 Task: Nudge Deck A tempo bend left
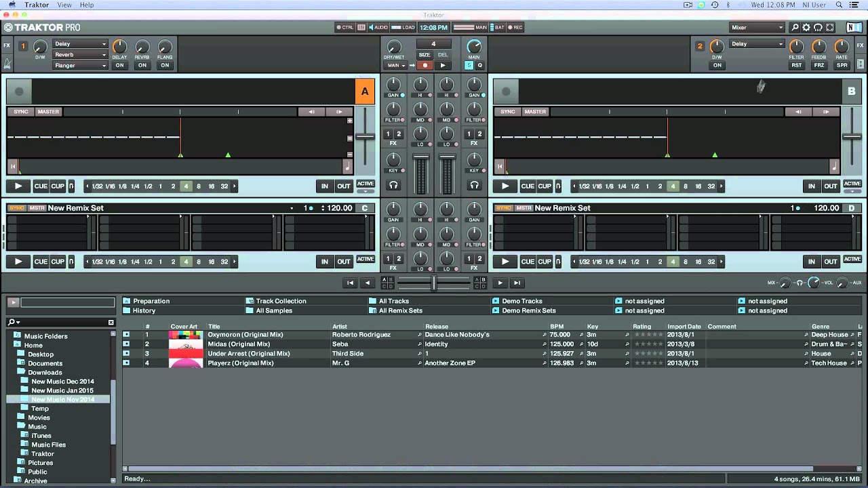[x=311, y=112]
